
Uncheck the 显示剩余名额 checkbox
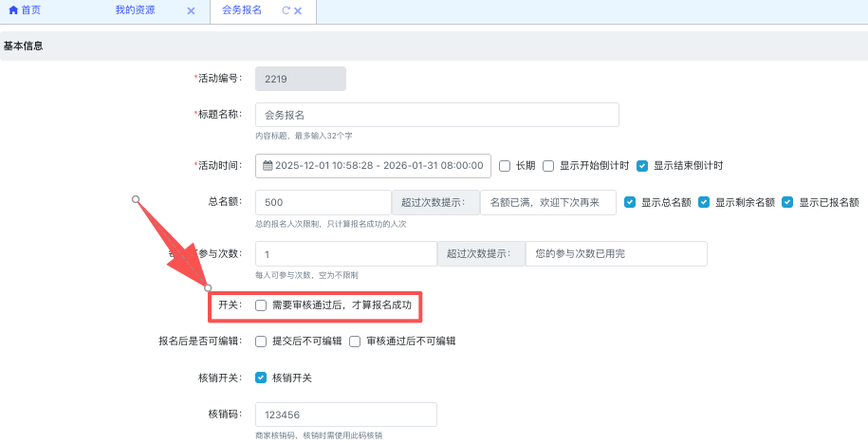[704, 202]
